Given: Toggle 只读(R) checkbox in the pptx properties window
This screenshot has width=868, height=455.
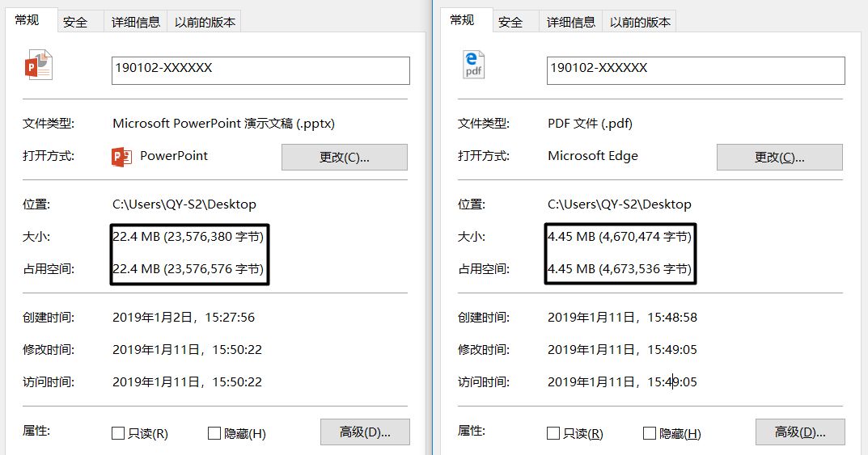Looking at the screenshot, I should point(118,433).
